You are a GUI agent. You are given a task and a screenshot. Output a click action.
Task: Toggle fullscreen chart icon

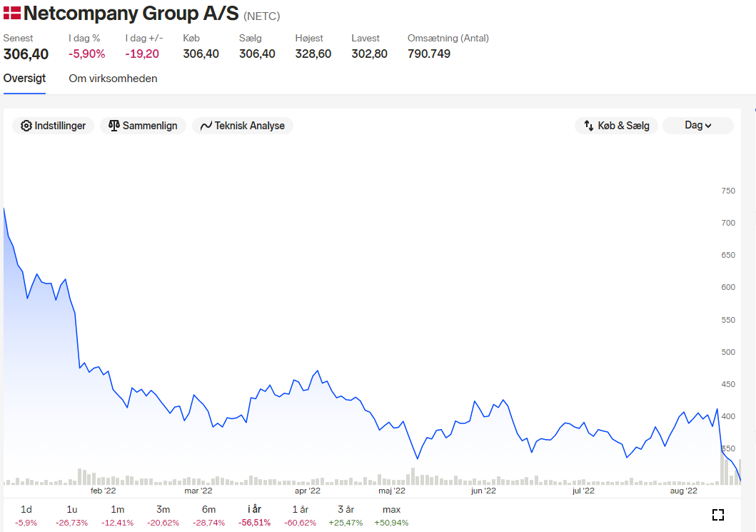click(718, 515)
